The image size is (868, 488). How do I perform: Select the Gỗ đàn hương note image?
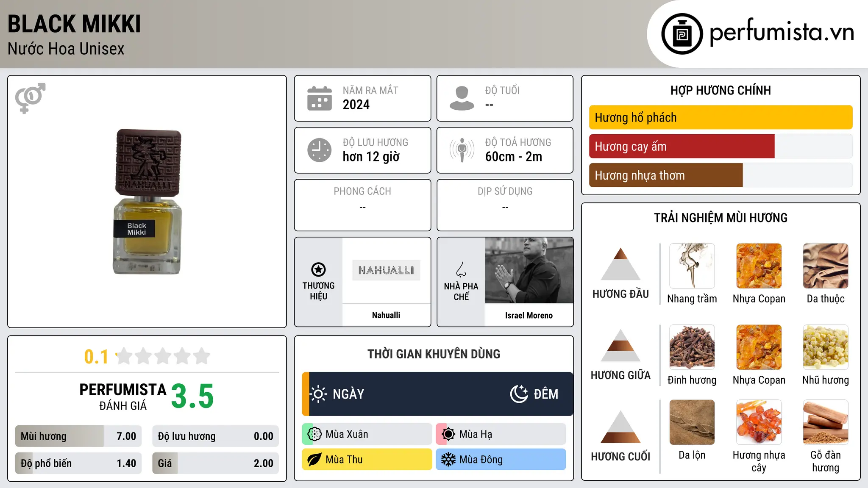pyautogui.click(x=826, y=422)
